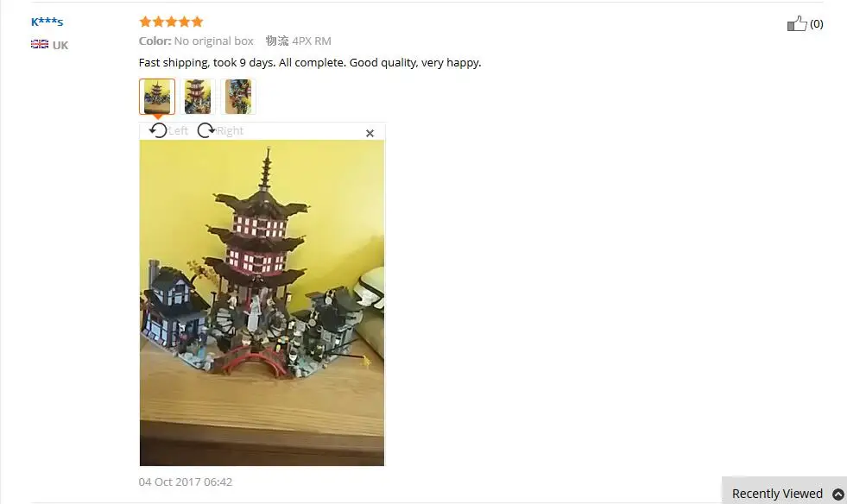Click the helpful vote count (0)
The width and height of the screenshot is (847, 504).
tap(816, 24)
